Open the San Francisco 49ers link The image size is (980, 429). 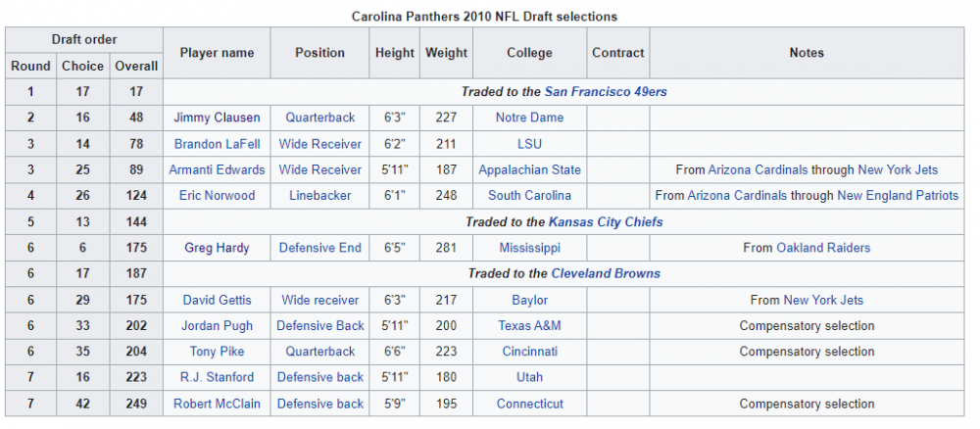point(606,92)
